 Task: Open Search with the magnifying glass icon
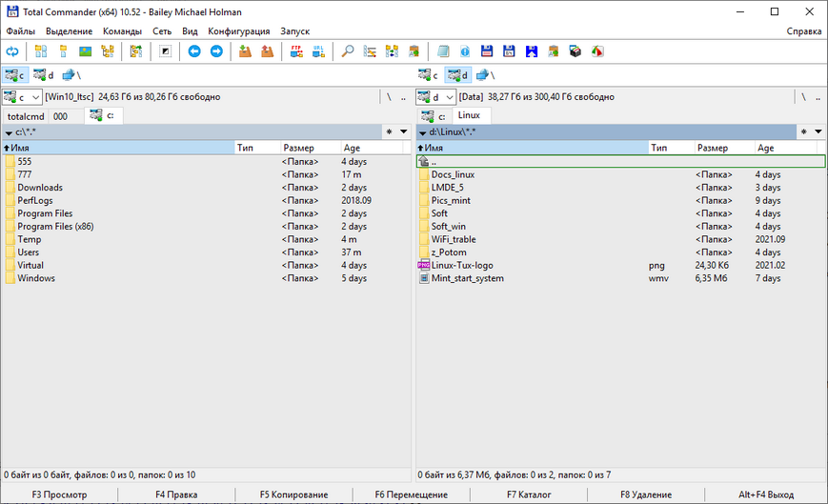point(348,51)
